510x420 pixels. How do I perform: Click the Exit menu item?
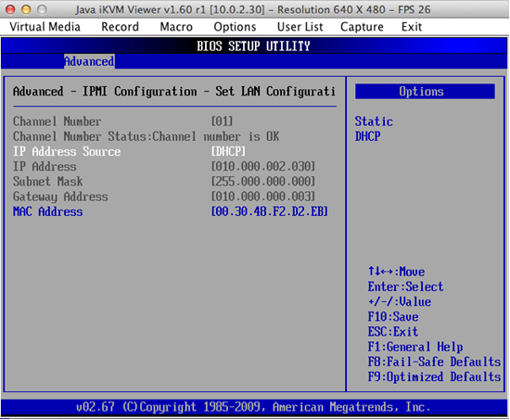tap(412, 27)
